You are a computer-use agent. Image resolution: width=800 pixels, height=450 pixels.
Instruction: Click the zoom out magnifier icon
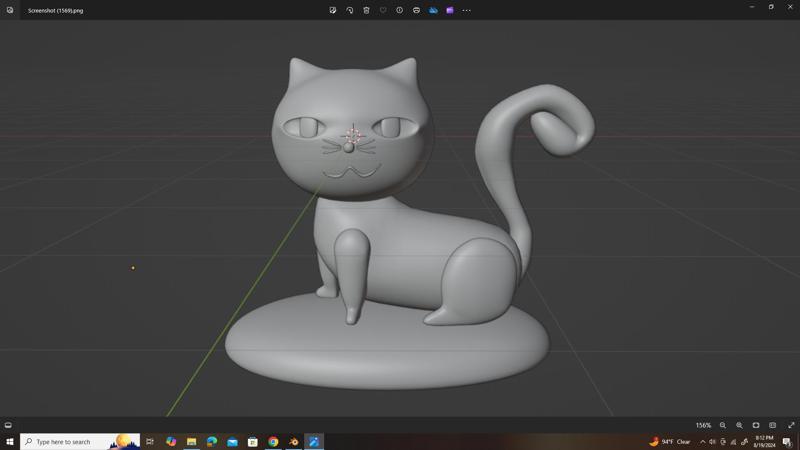[723, 425]
